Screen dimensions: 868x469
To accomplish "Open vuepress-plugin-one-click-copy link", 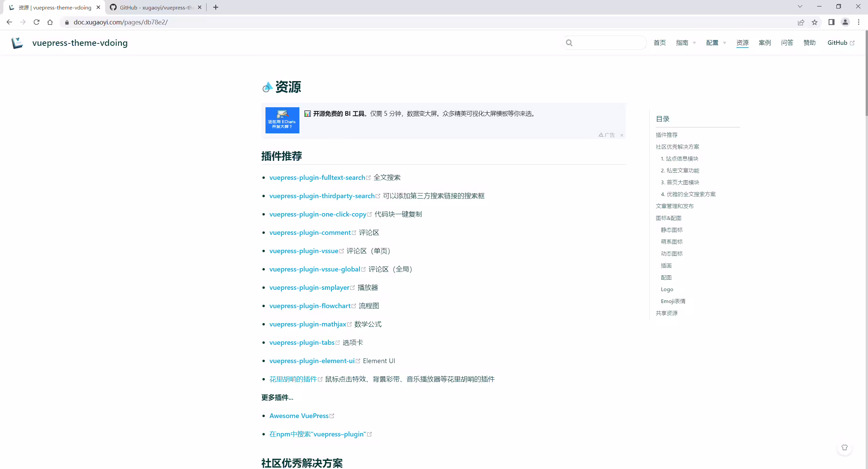I will pos(318,214).
